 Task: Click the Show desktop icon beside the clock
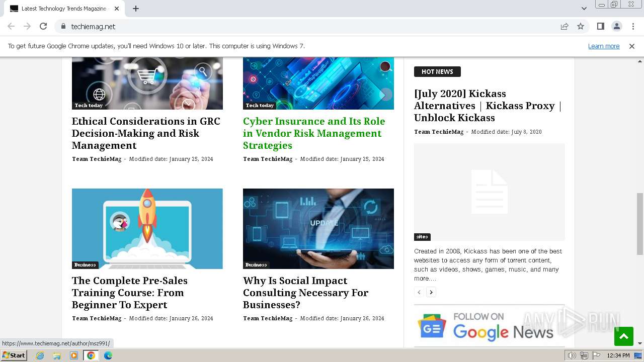[x=638, y=355]
